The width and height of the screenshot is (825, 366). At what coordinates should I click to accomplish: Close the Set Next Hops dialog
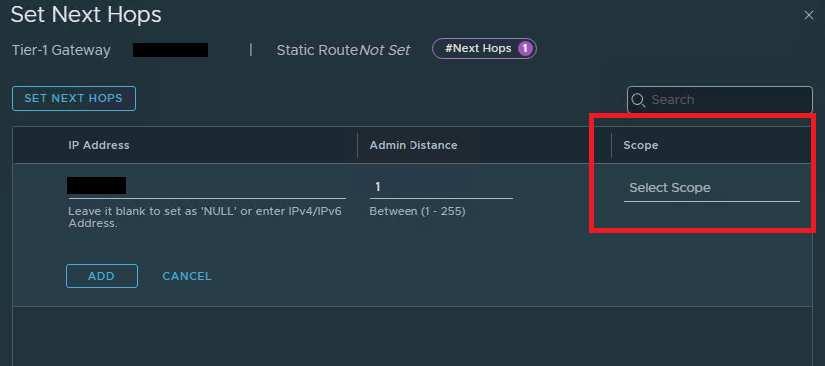pyautogui.click(x=809, y=15)
